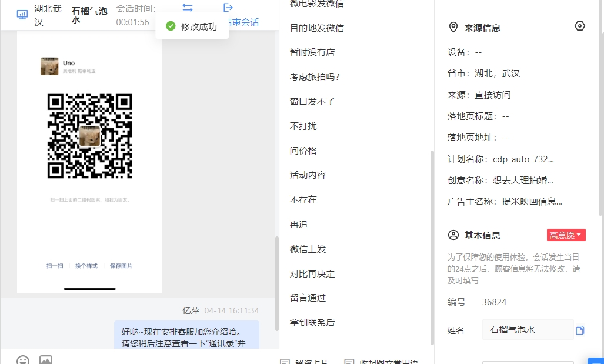Click the 姓名 input field containing 石榴气泡水

pyautogui.click(x=528, y=330)
